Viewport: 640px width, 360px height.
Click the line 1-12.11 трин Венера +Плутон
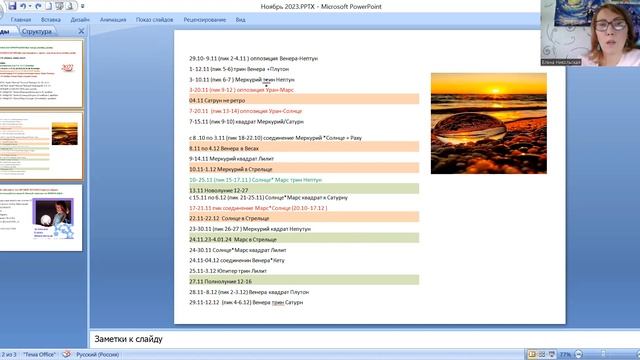tap(239, 69)
